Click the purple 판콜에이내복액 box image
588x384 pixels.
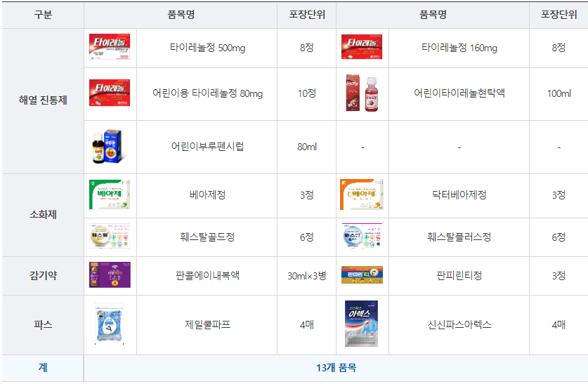click(x=110, y=274)
